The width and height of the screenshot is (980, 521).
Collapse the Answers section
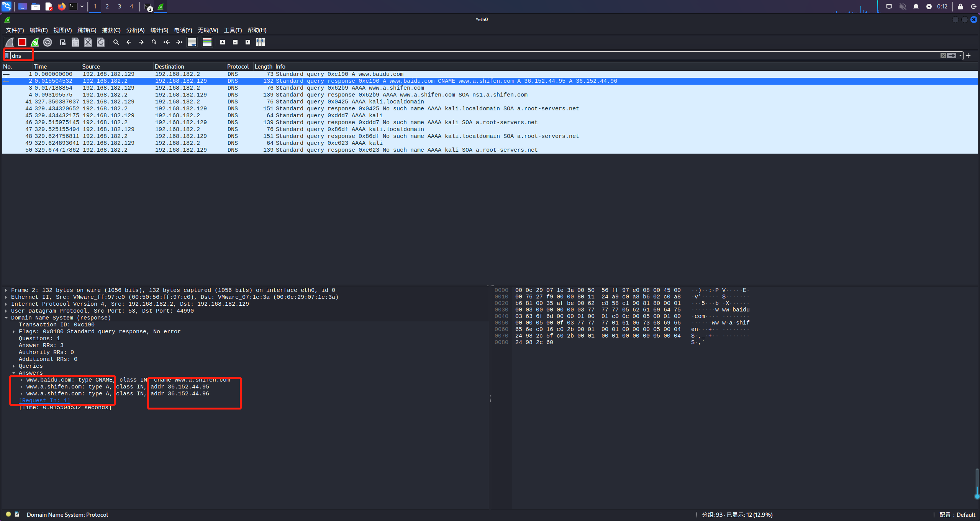click(14, 373)
